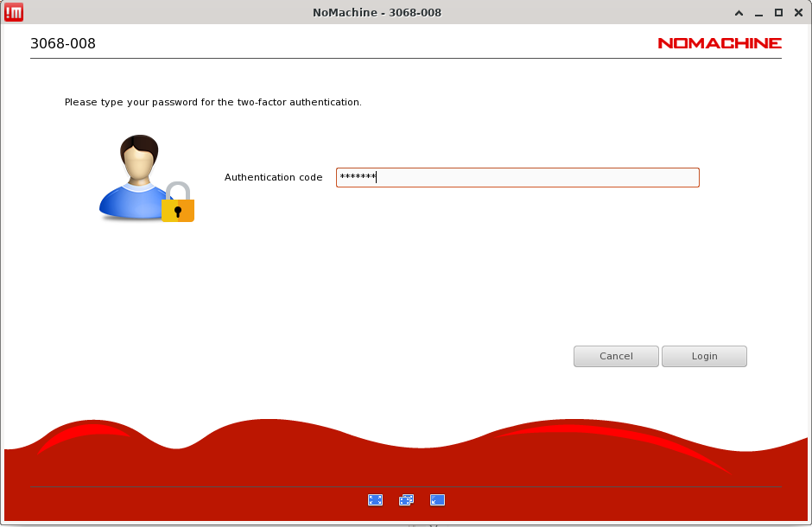Click the NOMACHINE logo at top right
The image size is (812, 527).
720,43
